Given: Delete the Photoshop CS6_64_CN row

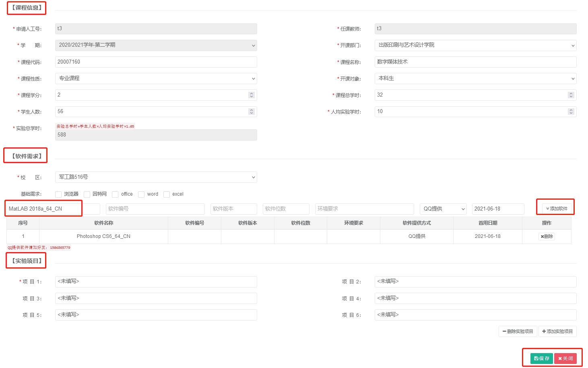Looking at the screenshot, I should coord(547,236).
